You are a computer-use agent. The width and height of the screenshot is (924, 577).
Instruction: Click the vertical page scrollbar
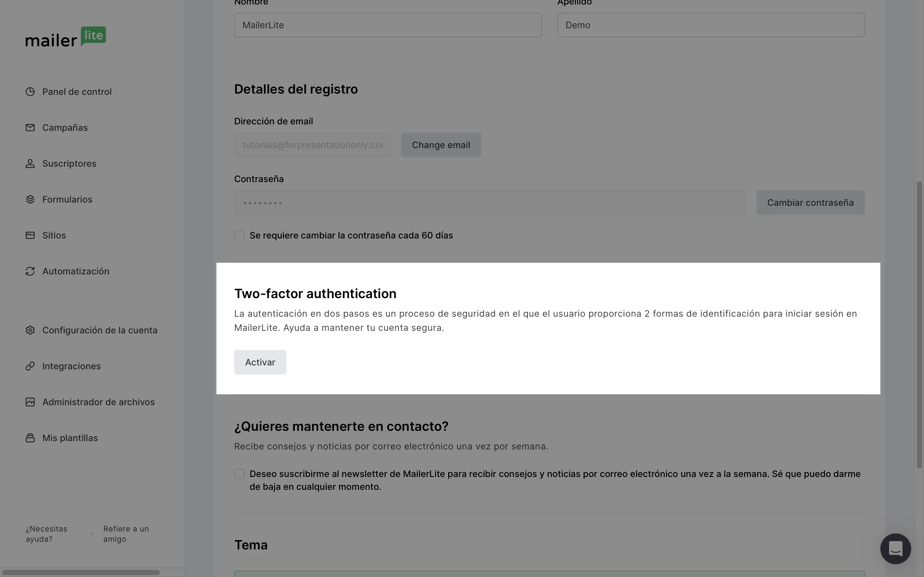(919, 324)
